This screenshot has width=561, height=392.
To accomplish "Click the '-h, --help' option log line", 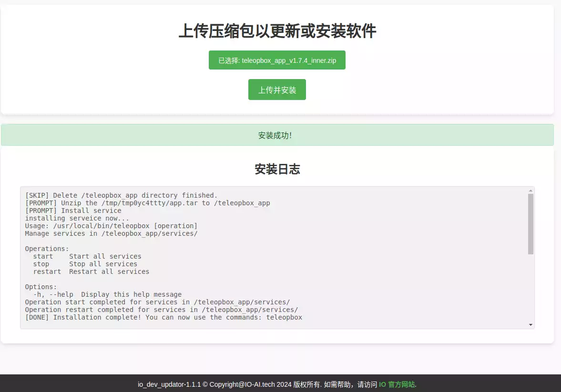I will 107,294.
